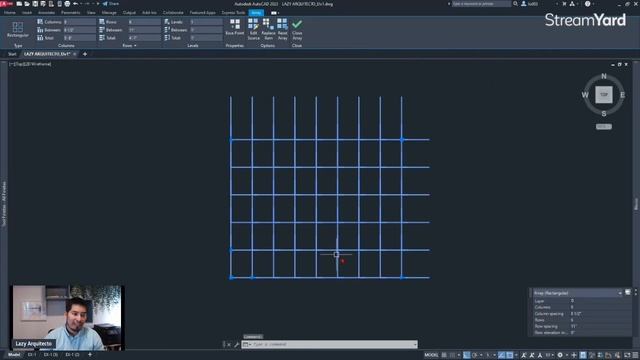Open the Express Tools ribbon tab
Screen dimensions: 640x360
(233, 13)
